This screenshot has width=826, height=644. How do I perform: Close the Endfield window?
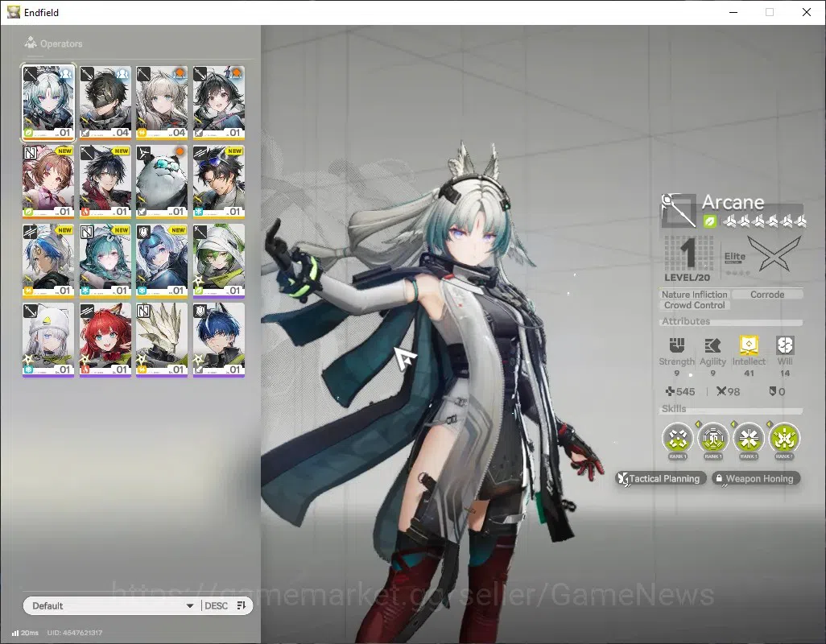pyautogui.click(x=807, y=12)
